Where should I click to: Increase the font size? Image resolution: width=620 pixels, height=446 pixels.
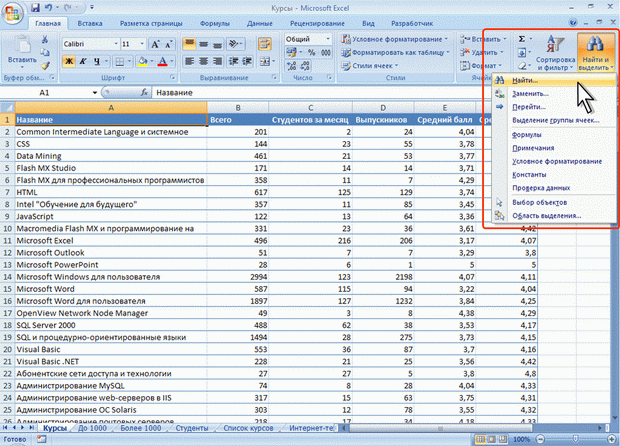point(155,44)
